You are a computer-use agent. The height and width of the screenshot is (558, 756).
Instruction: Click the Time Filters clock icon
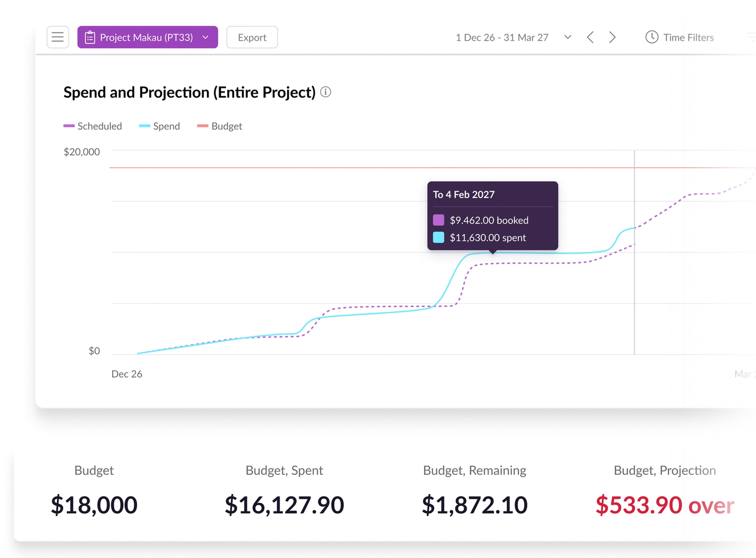point(651,37)
